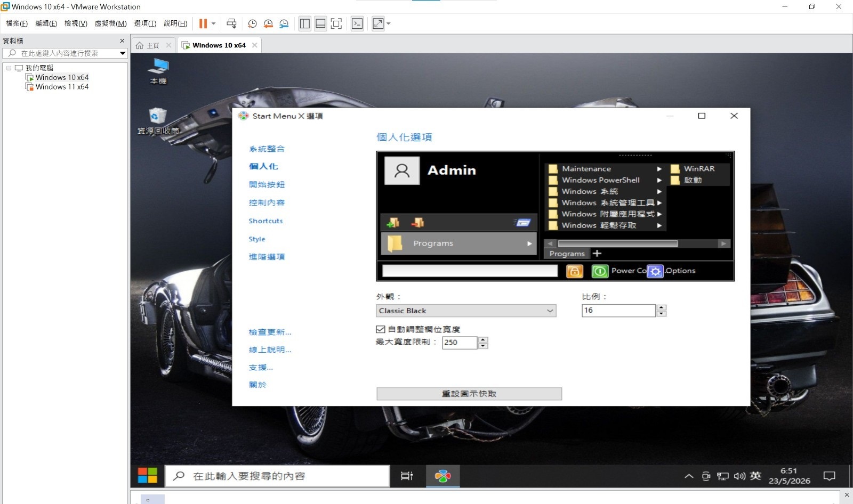Click the 檢查更新... link
This screenshot has width=853, height=504.
[270, 332]
